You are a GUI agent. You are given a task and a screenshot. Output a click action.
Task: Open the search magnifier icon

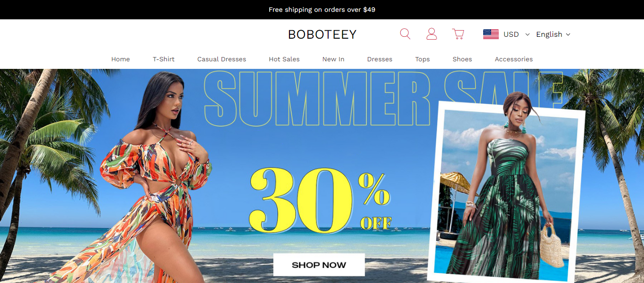[405, 34]
